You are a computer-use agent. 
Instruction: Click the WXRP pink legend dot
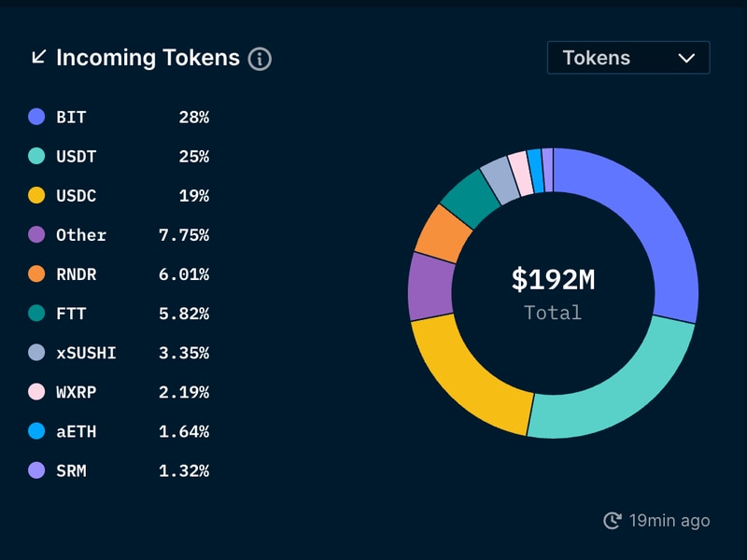tap(36, 392)
